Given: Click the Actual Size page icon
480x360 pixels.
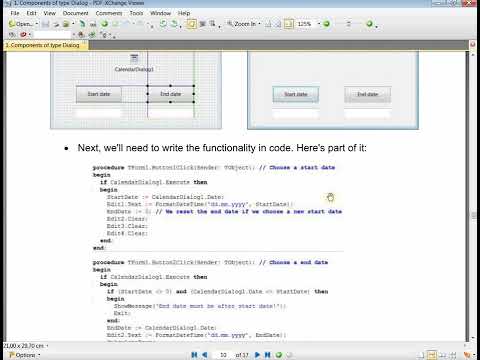Looking at the screenshot, I should pos(268,24).
